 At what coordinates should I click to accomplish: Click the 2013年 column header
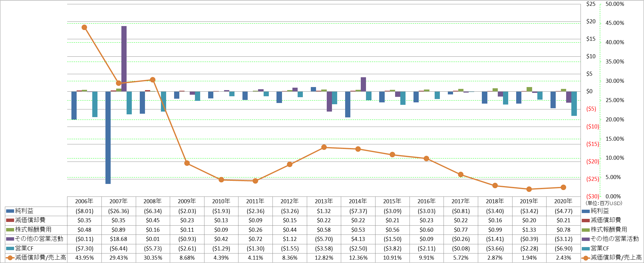[324, 201]
